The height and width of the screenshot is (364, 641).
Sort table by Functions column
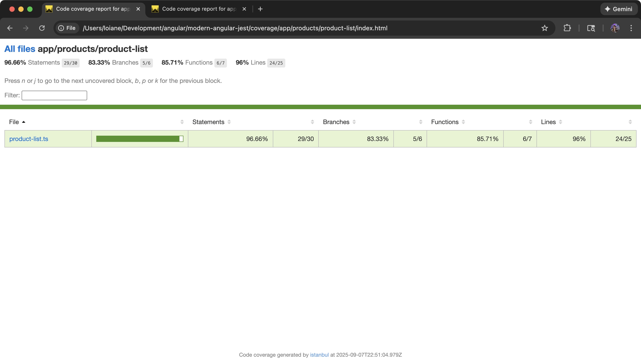(444, 122)
